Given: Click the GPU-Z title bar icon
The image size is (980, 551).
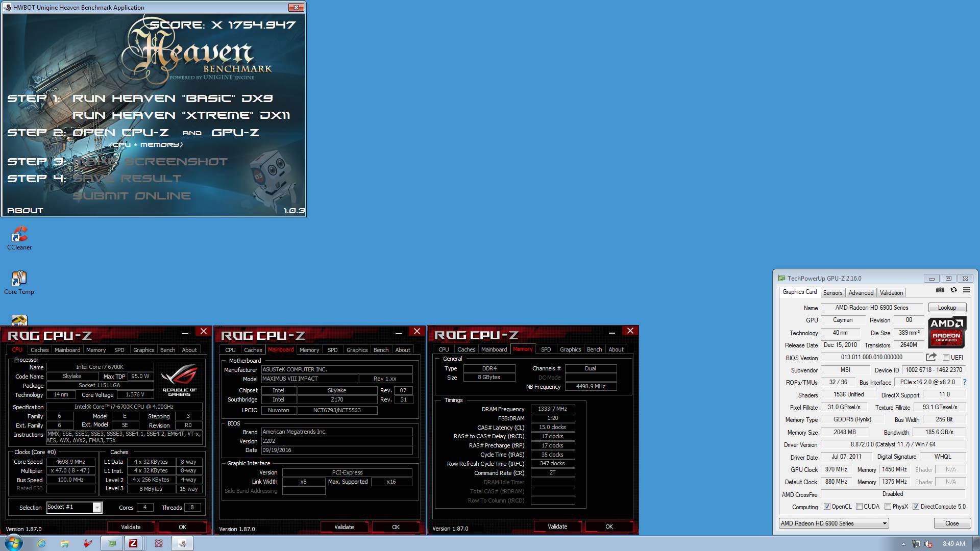Looking at the screenshot, I should click(x=781, y=279).
